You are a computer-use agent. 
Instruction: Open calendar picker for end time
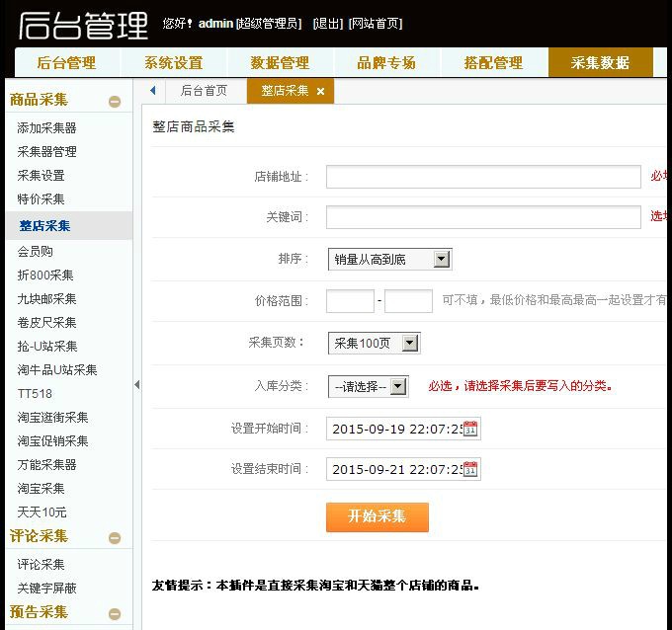[x=470, y=469]
